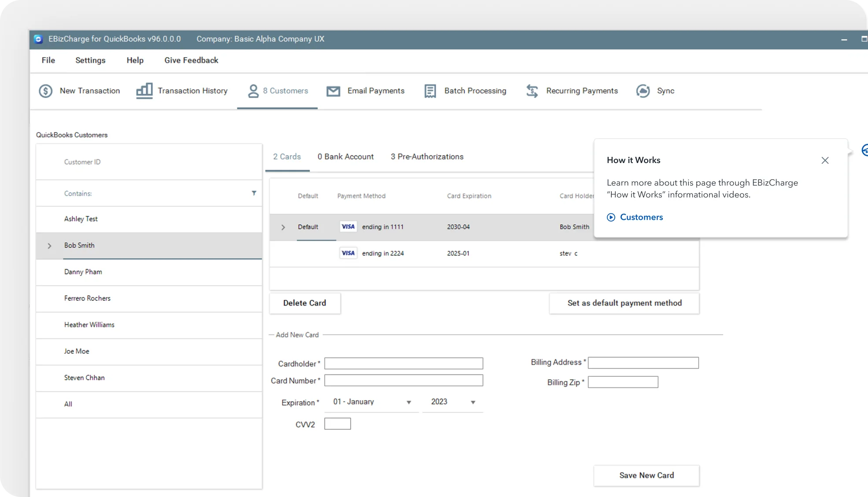The width and height of the screenshot is (868, 497).
Task: Click the VISA logo for card ending 1111
Action: point(348,226)
